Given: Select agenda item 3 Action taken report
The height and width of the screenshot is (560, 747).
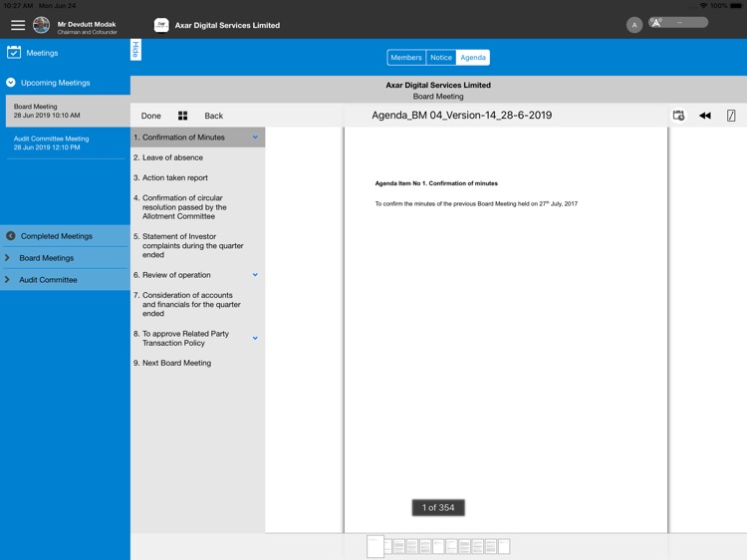Looking at the screenshot, I should coord(198,177).
